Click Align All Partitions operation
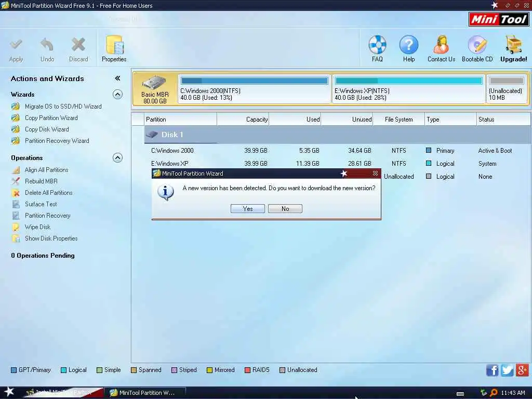532x399 pixels. (46, 170)
